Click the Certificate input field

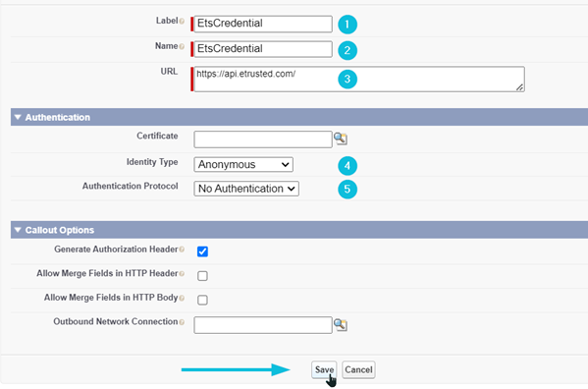(263, 139)
